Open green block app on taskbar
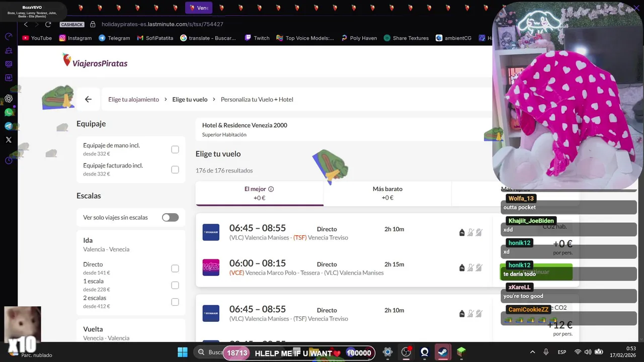The width and height of the screenshot is (644, 362). 461,352
